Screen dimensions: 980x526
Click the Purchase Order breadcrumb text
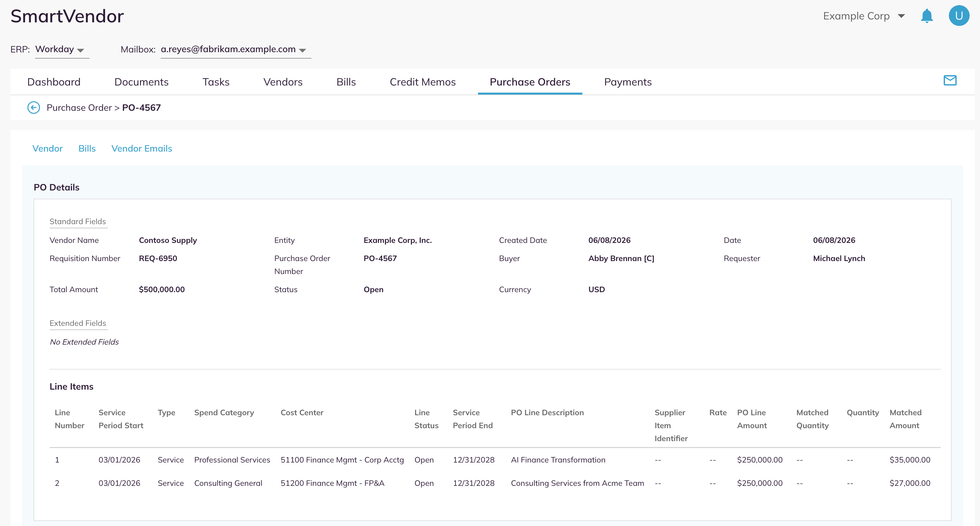(x=79, y=108)
